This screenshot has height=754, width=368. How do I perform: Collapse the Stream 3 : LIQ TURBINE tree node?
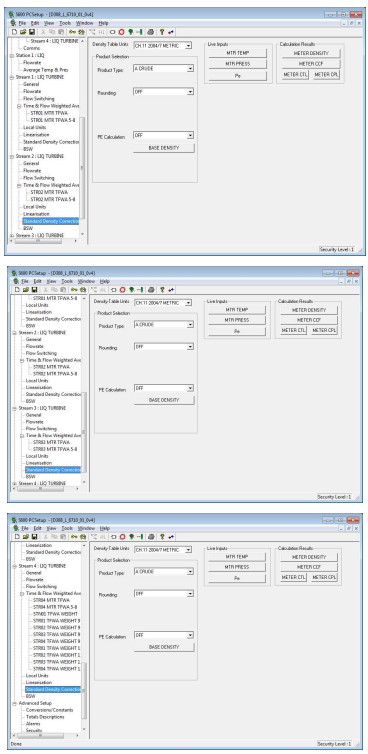[x=14, y=408]
